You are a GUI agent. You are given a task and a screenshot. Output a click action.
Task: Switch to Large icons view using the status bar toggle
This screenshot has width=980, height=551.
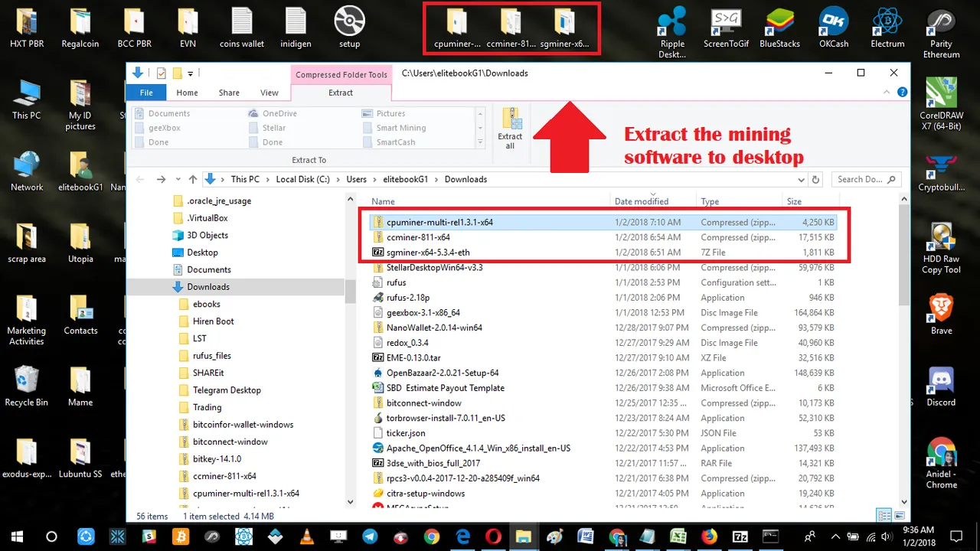point(900,517)
